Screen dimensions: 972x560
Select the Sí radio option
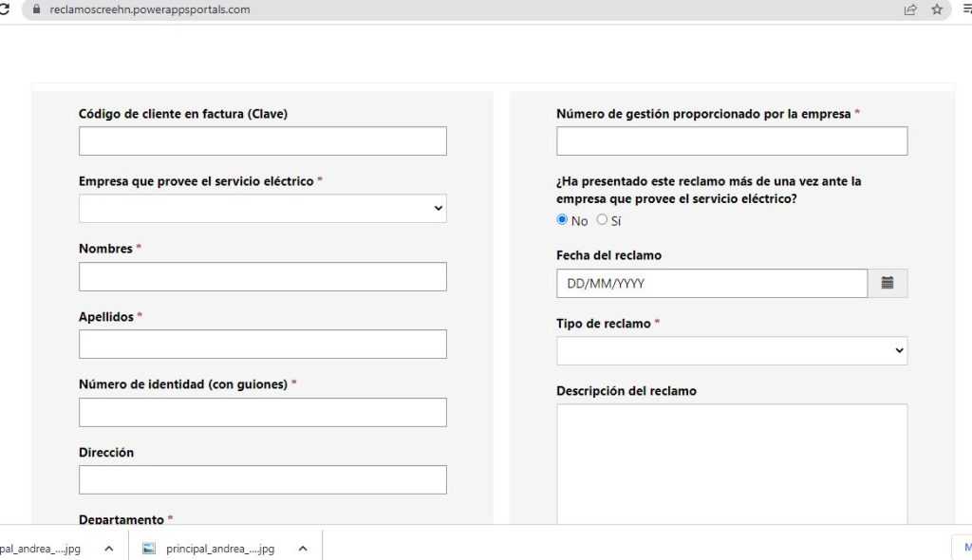[602, 219]
